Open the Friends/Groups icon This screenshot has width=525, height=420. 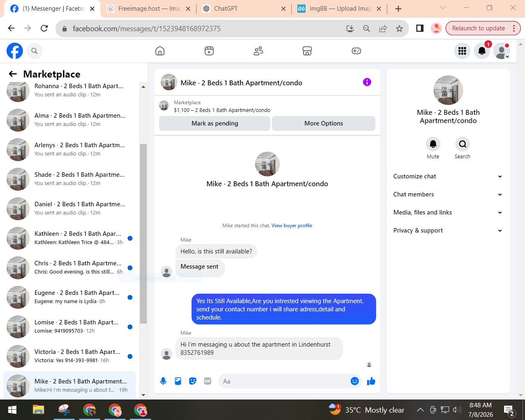coord(258,51)
